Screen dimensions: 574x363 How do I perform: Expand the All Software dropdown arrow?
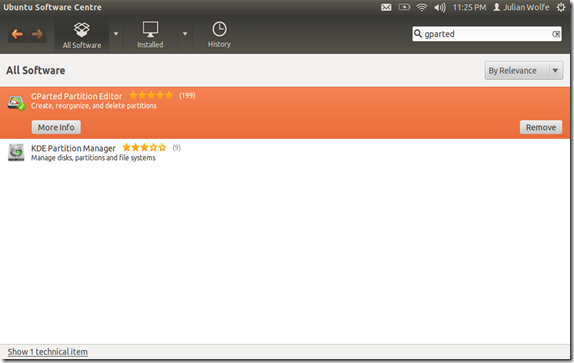coord(116,34)
